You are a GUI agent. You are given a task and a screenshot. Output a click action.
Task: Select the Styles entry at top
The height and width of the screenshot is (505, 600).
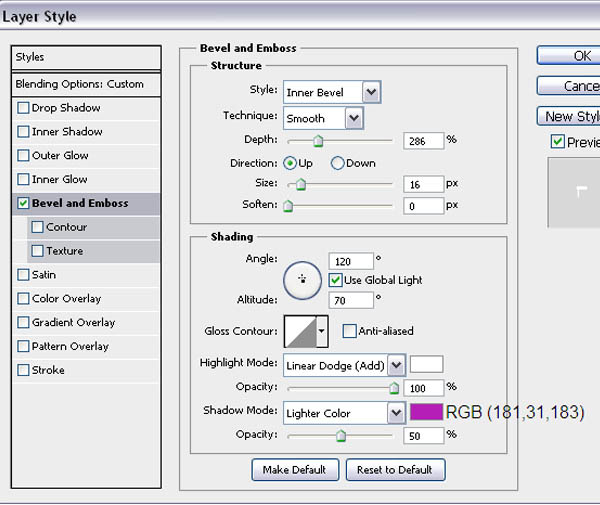pyautogui.click(x=86, y=58)
